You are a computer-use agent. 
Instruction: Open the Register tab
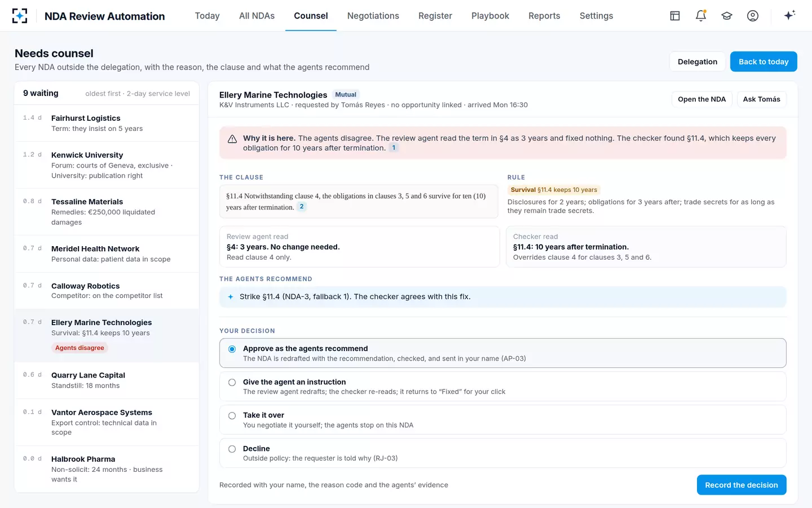(435, 16)
